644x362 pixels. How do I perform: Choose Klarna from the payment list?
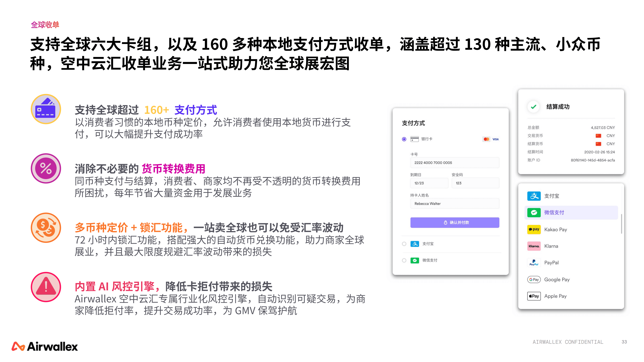tap(571, 246)
